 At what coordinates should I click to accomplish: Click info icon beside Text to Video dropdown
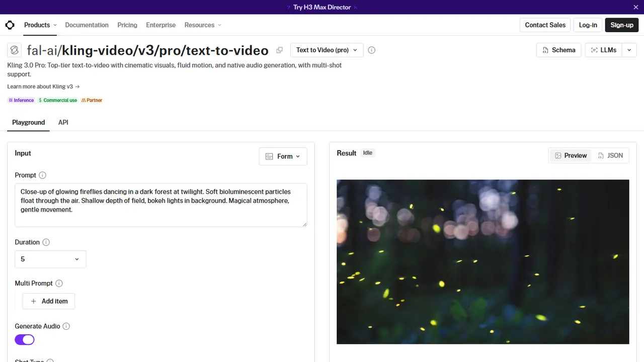[372, 50]
